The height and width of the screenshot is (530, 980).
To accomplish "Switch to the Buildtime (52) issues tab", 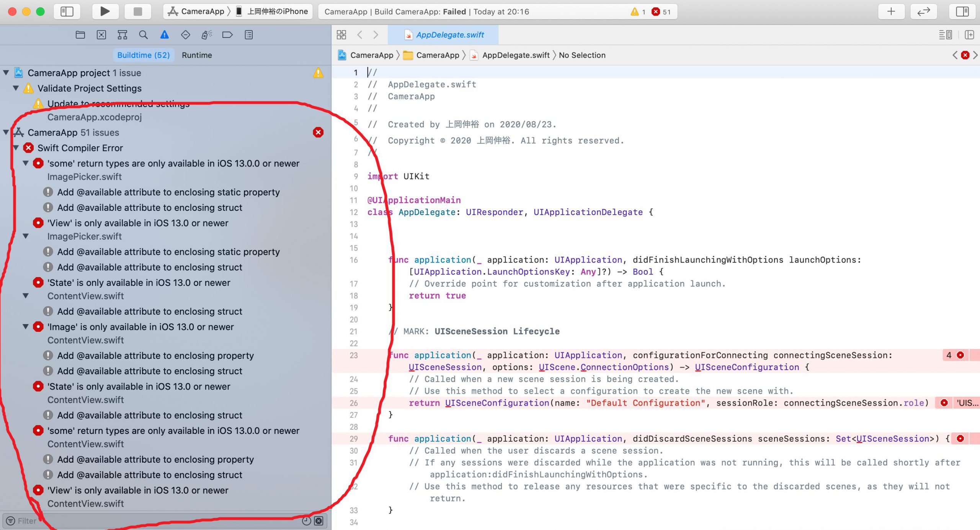I will [x=144, y=55].
